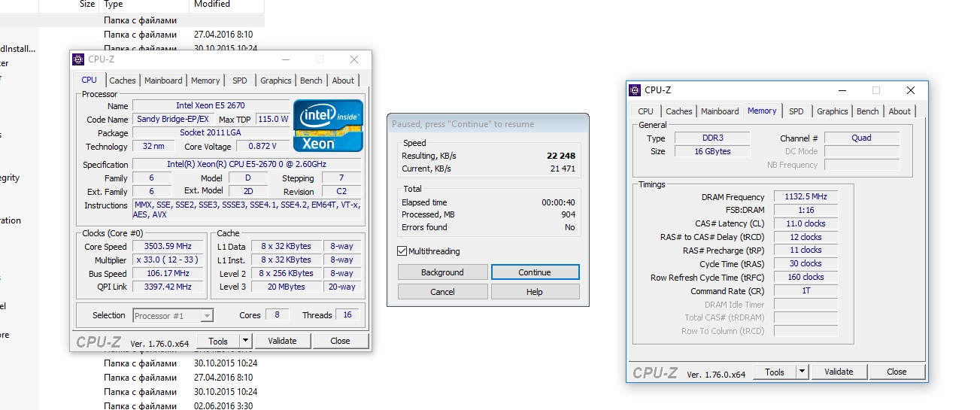Click Close button in left CPU-Z window

pyautogui.click(x=340, y=341)
